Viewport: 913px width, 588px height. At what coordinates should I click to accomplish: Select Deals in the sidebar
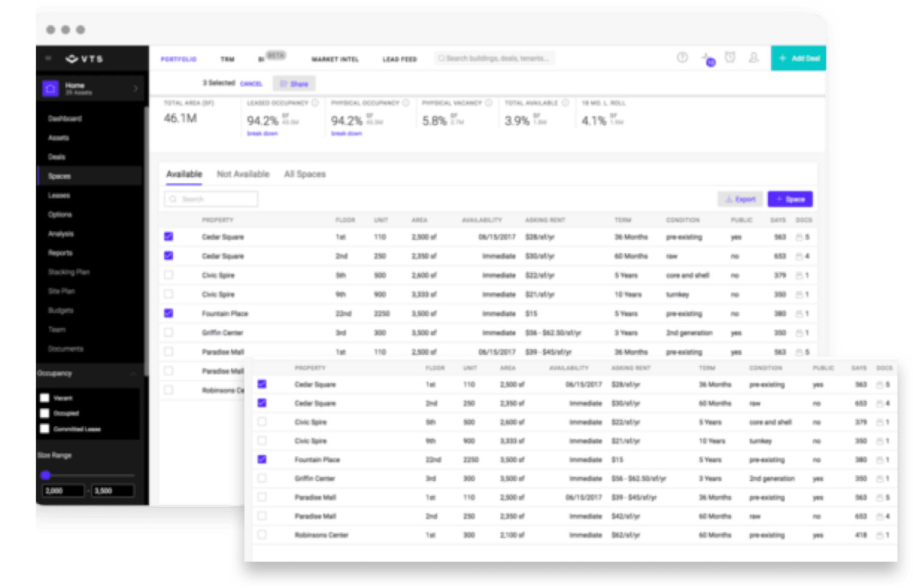pyautogui.click(x=57, y=157)
